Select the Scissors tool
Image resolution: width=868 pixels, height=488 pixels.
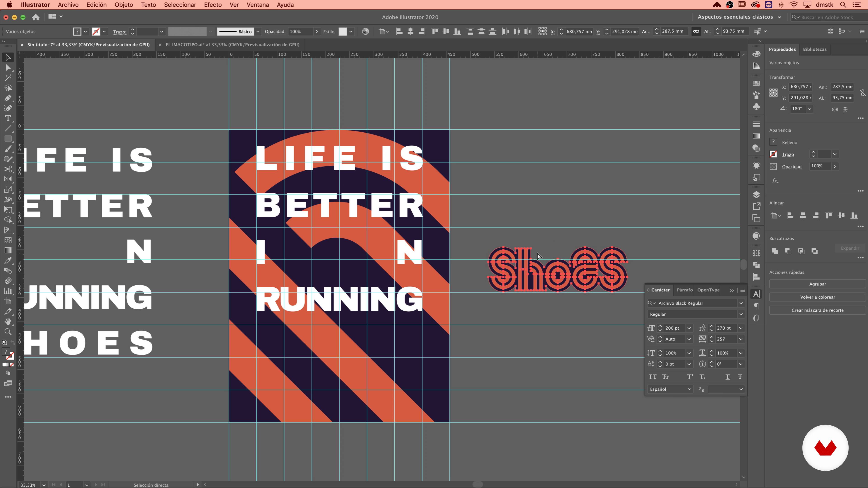coord(8,169)
